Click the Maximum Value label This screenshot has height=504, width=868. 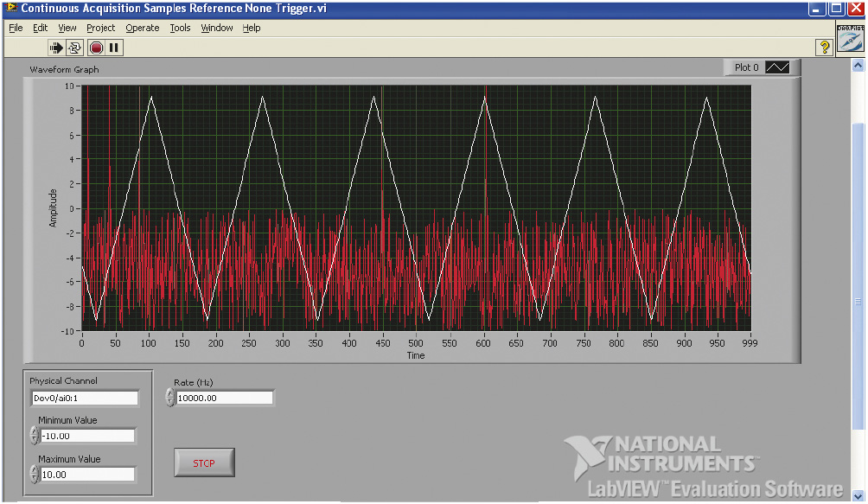pos(69,459)
